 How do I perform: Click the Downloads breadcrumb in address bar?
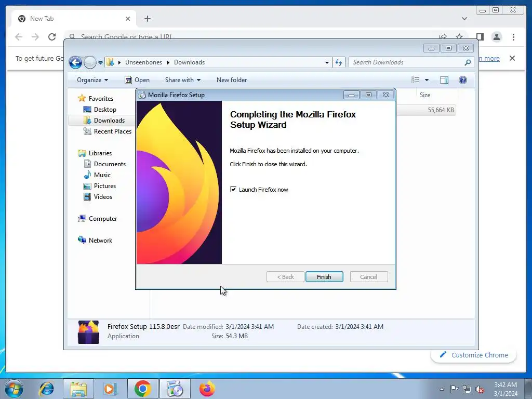click(189, 62)
